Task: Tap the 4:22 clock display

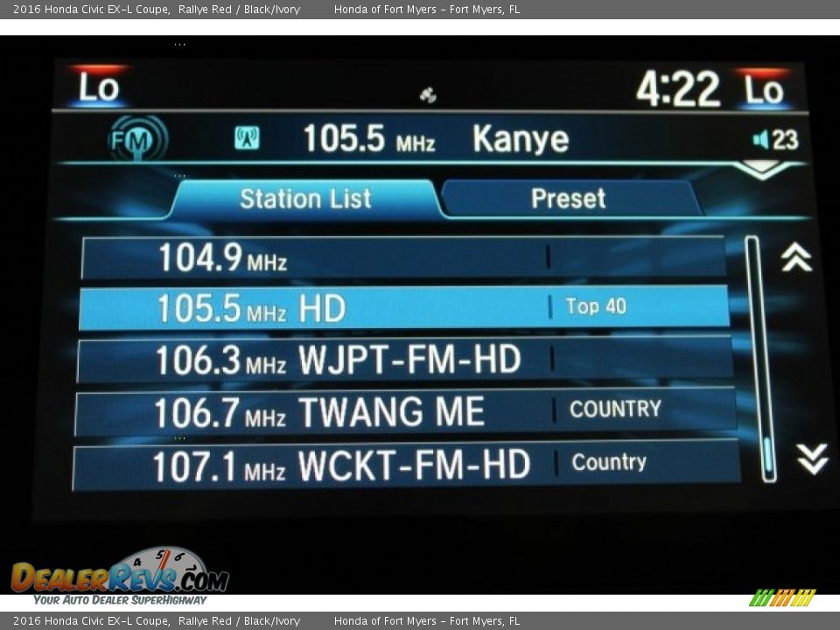Action: (x=677, y=89)
